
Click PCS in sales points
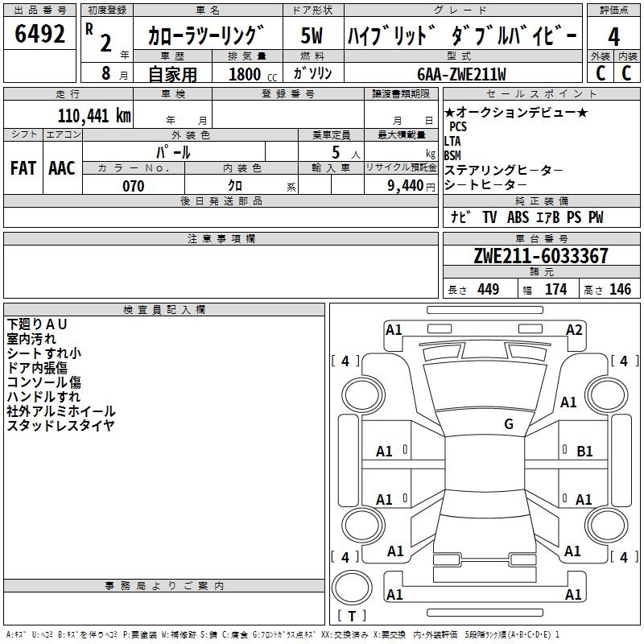point(458,126)
